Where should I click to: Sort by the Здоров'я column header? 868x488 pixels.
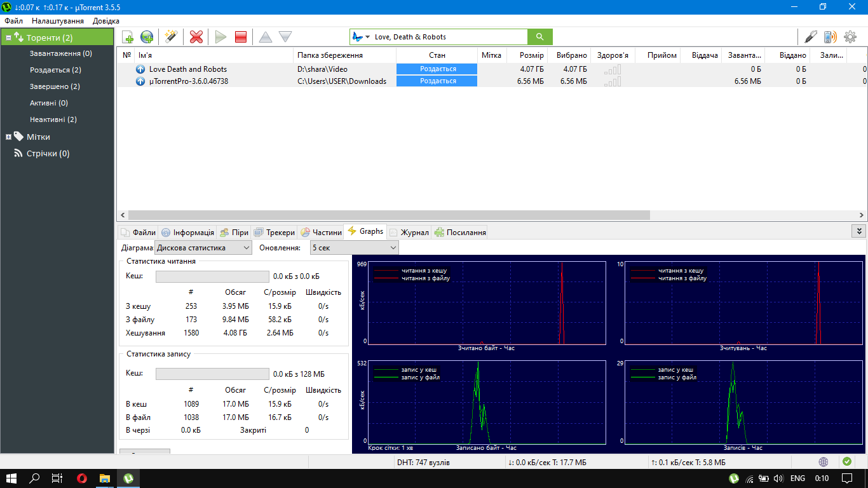[x=613, y=55]
